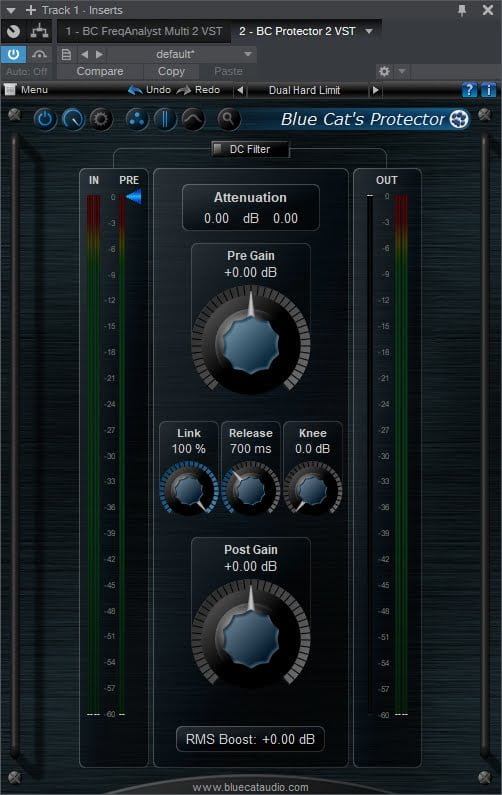
Task: Open the host gear settings icon
Action: click(384, 71)
